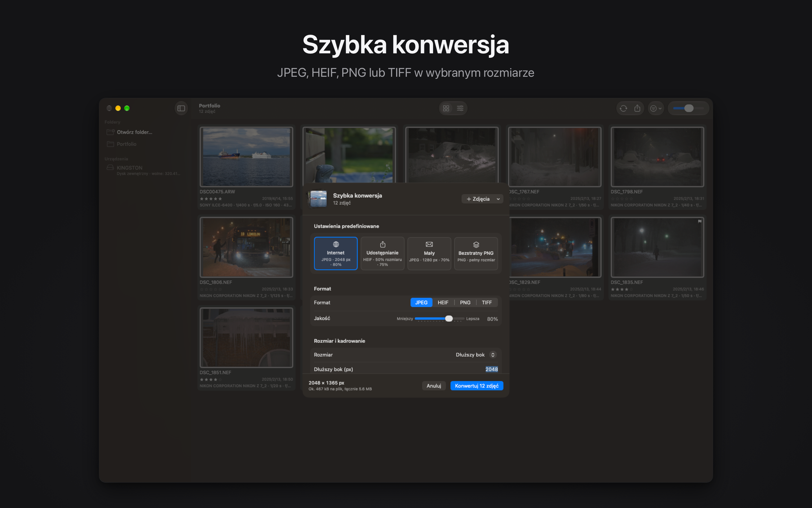Adjust the Jakość quality slider

point(448,319)
